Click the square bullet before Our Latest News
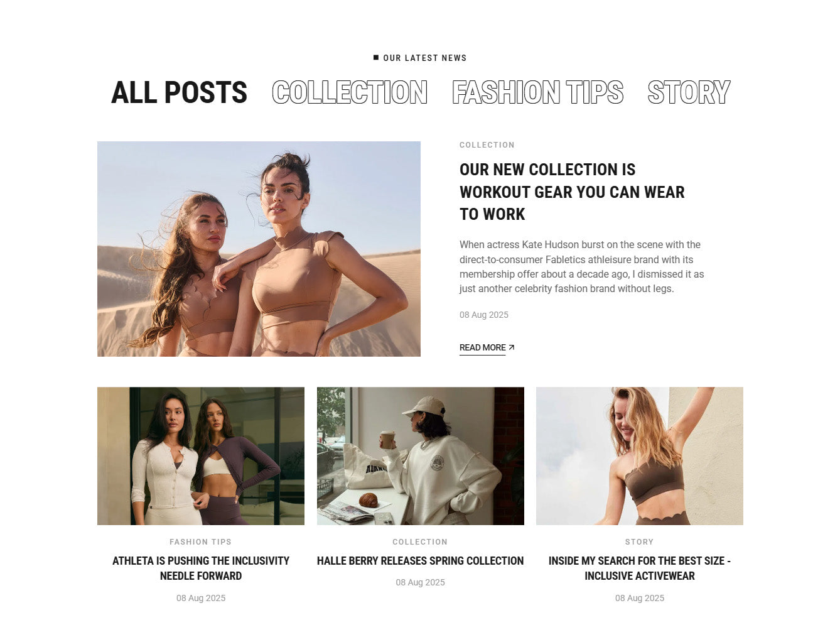The width and height of the screenshot is (840, 630). coord(376,58)
